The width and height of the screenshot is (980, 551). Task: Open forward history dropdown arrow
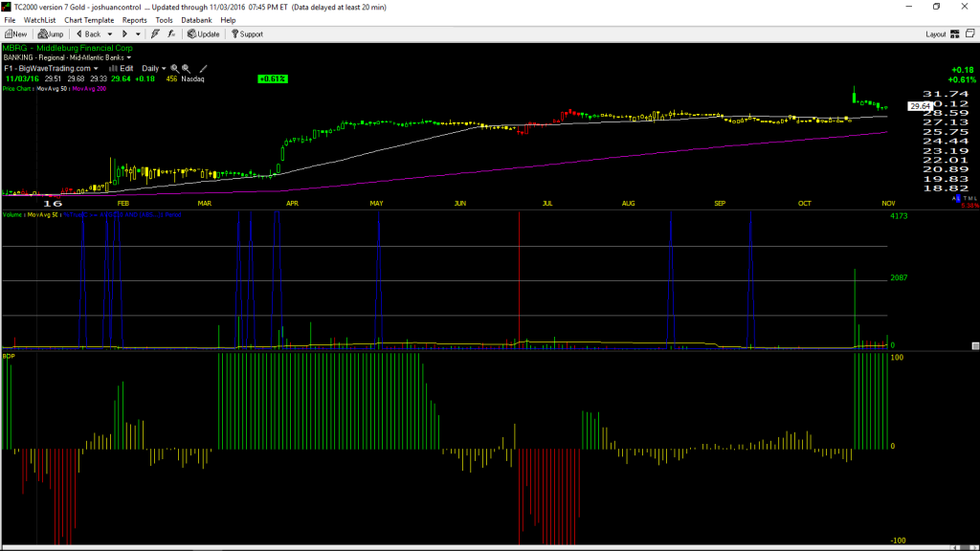(x=138, y=34)
